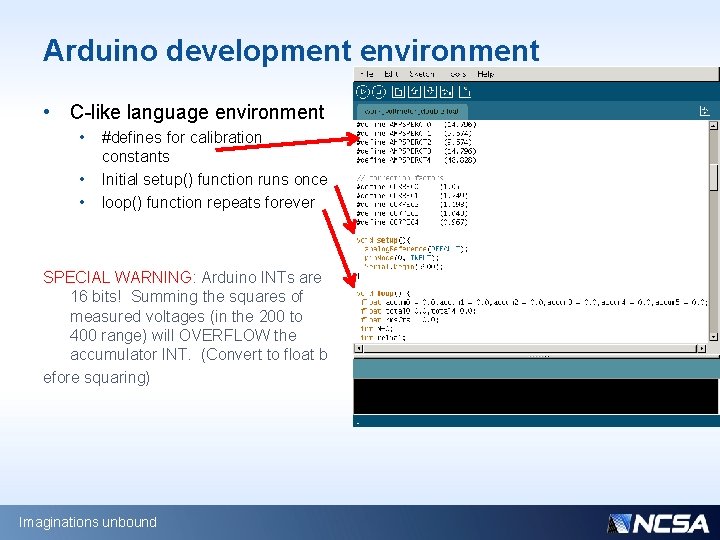
Task: Open the tab menu icon at right of tab bar
Action: tap(704, 111)
